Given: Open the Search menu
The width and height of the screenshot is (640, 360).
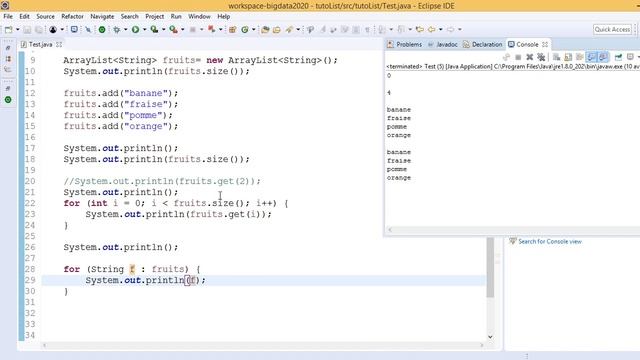Looking at the screenshot, I should pos(129,16).
